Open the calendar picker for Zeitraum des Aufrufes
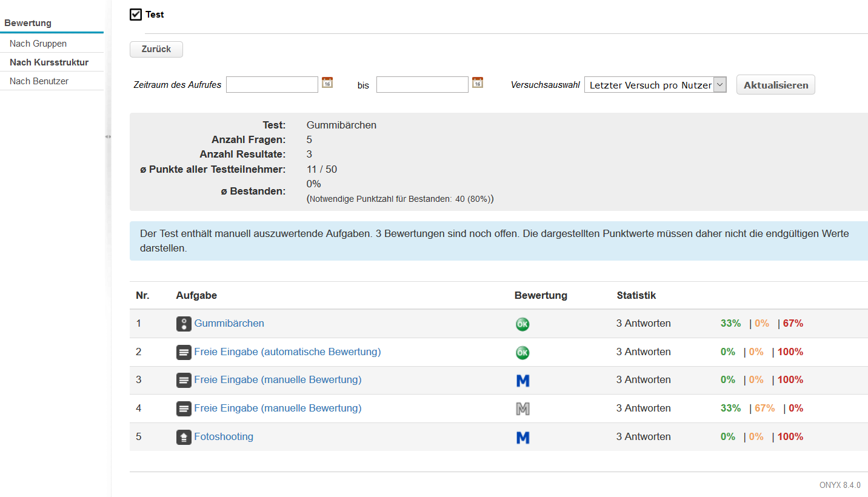Image resolution: width=868 pixels, height=497 pixels. (327, 84)
